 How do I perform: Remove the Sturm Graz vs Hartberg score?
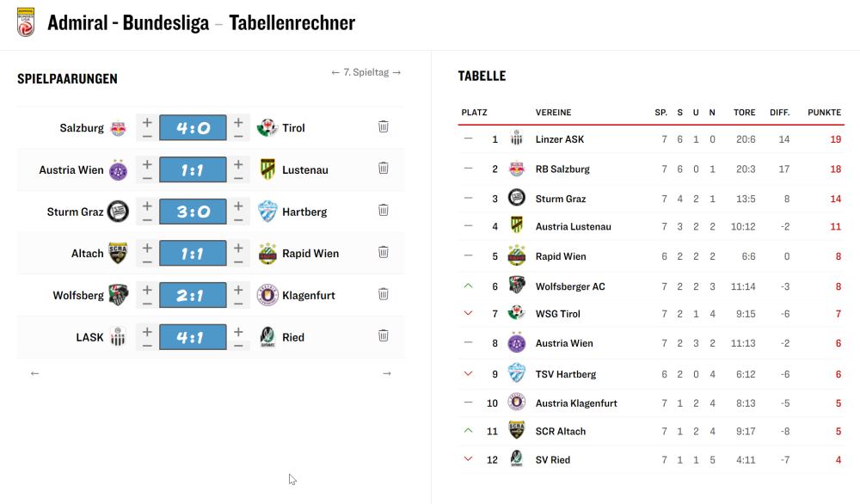point(384,210)
